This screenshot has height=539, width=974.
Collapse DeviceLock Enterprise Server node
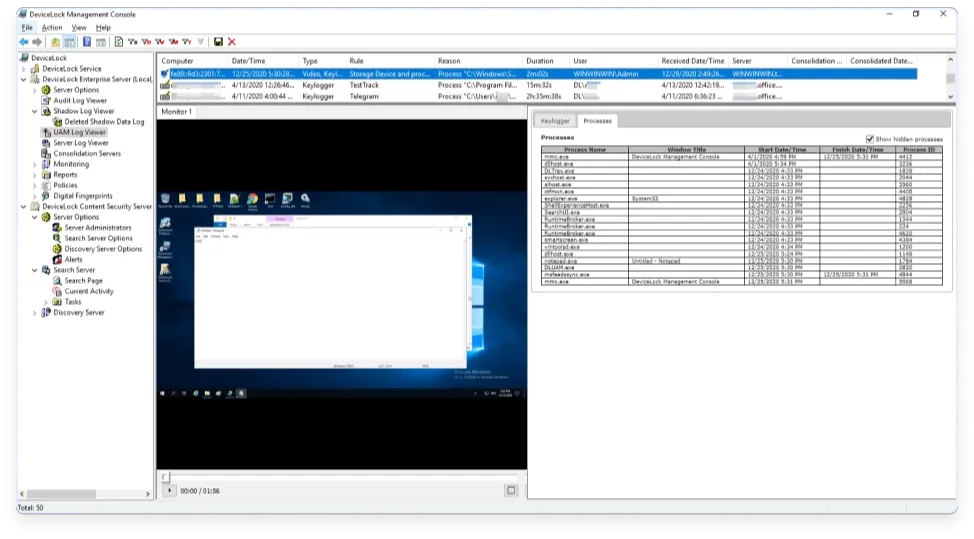pyautogui.click(x=24, y=79)
